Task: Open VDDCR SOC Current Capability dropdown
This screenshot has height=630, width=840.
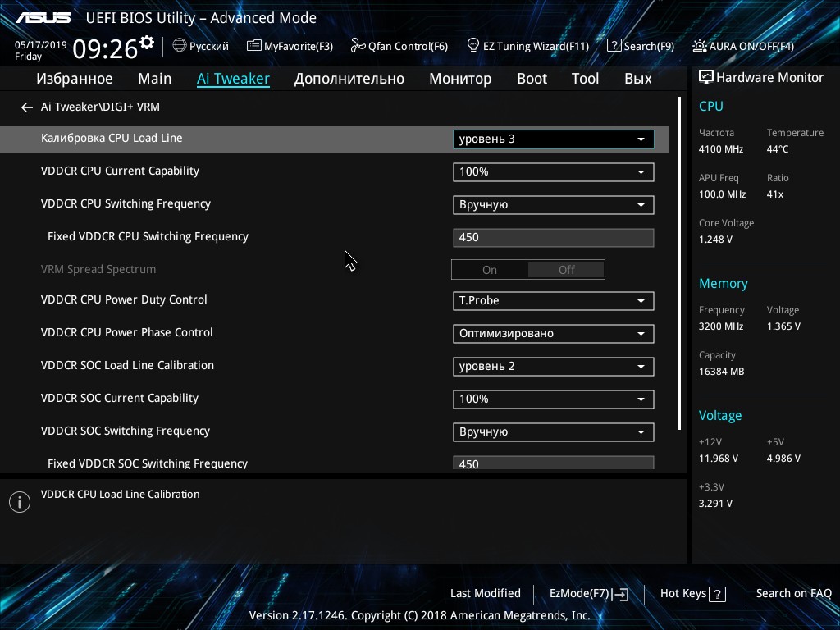Action: click(x=554, y=399)
